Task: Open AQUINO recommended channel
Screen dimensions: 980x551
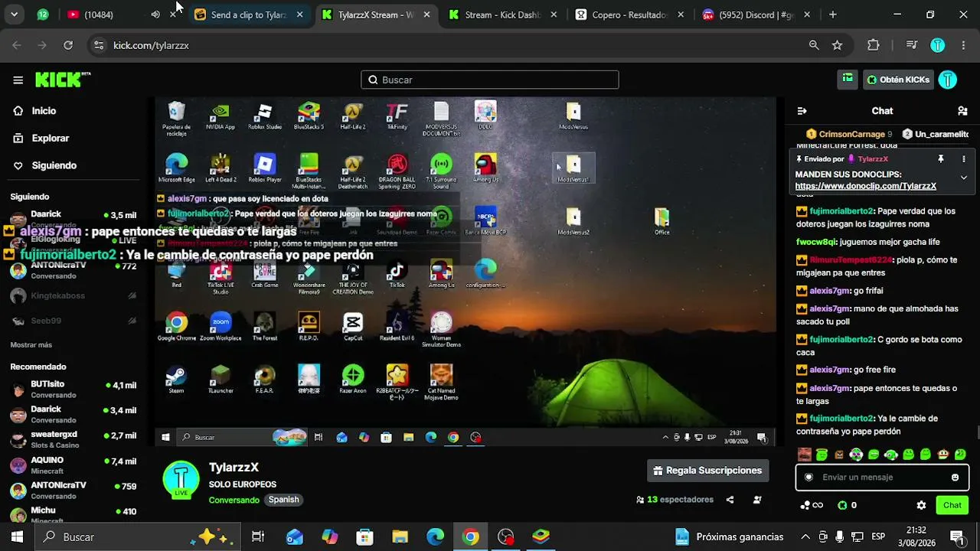Action: (x=74, y=465)
